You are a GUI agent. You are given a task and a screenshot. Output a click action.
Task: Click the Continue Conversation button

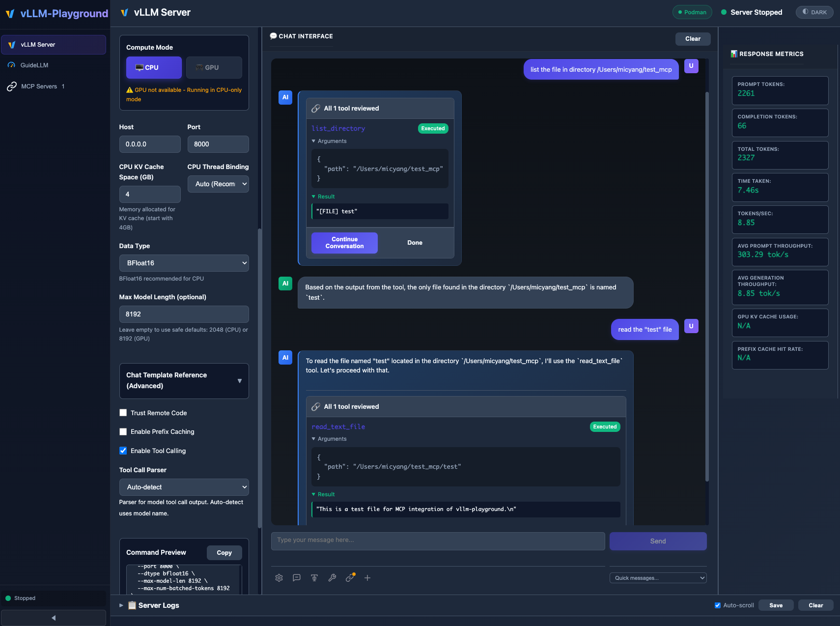(344, 243)
